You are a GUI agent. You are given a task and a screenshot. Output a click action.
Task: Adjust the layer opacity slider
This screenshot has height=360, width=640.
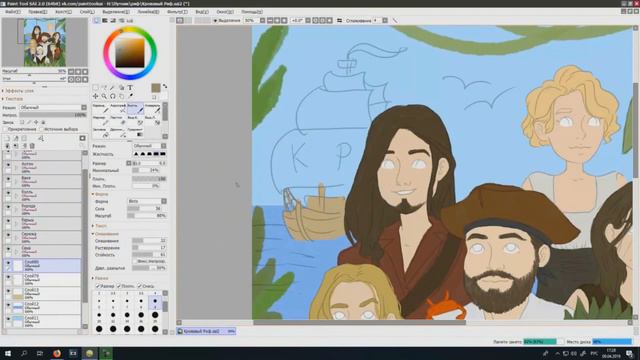pos(53,115)
